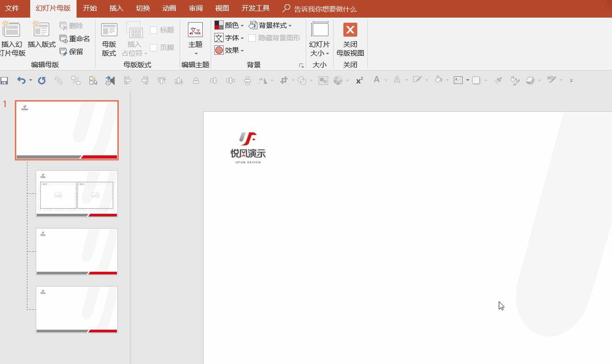Click the text box icon in quick toolbar
Viewport: 612px width, 364px height.
458,81
